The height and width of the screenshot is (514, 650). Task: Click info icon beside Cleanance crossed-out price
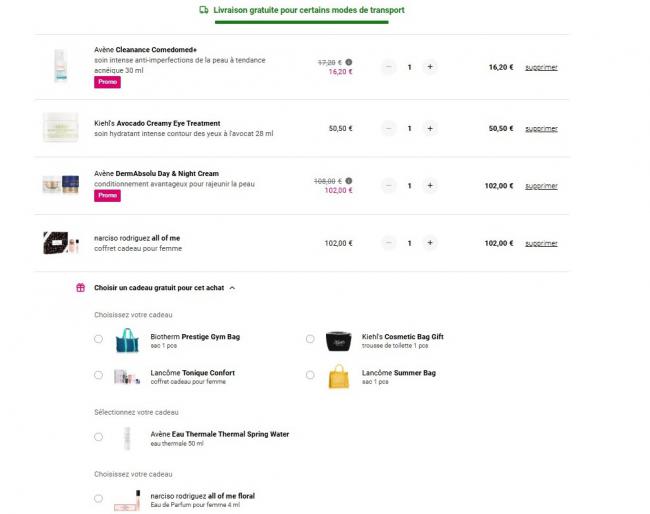(349, 62)
